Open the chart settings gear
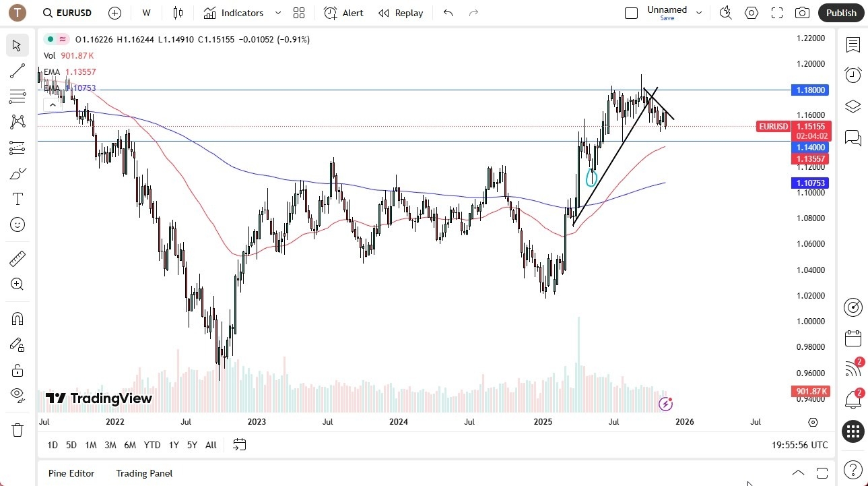The height and width of the screenshot is (486, 868). [x=751, y=12]
